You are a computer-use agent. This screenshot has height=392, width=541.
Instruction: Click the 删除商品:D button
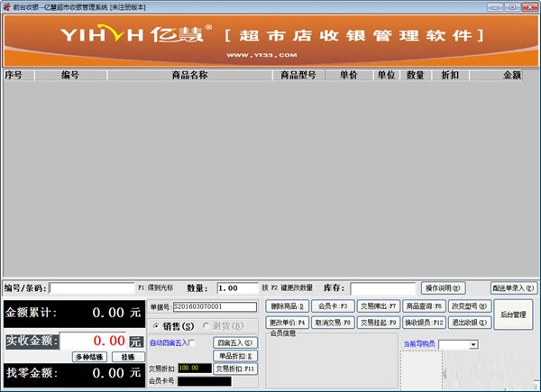click(287, 306)
